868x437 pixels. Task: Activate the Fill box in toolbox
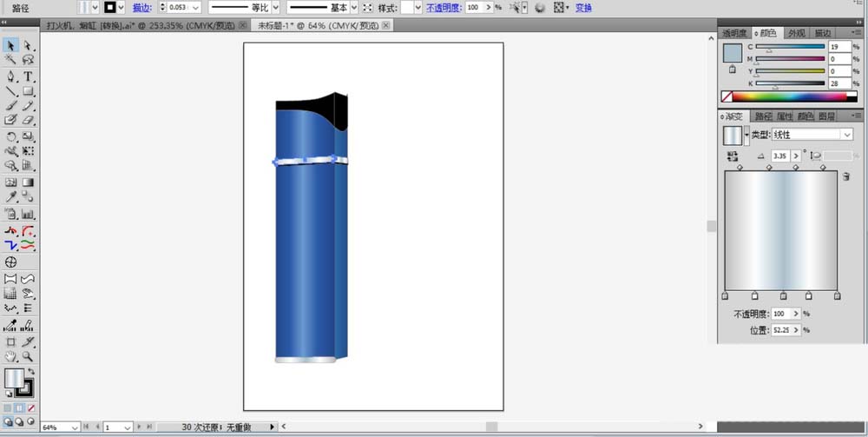coord(15,379)
